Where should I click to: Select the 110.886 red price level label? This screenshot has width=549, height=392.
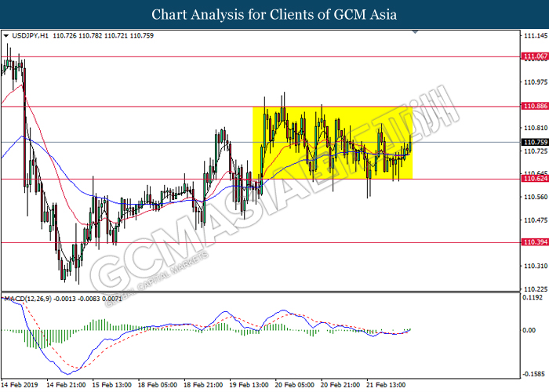[x=535, y=106]
